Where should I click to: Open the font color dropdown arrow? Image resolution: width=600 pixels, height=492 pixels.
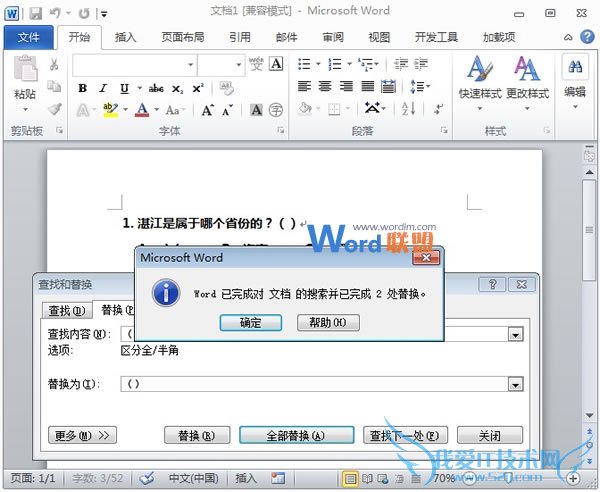[157, 110]
